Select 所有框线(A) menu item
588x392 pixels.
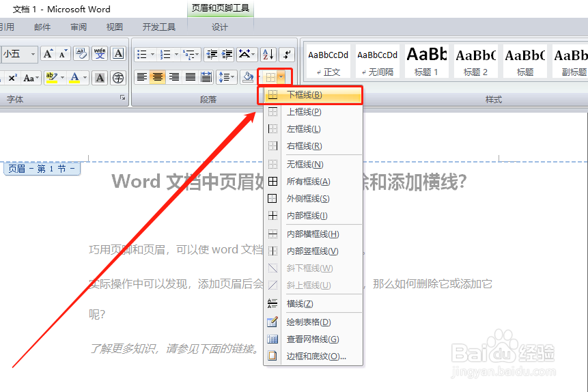[313, 182]
